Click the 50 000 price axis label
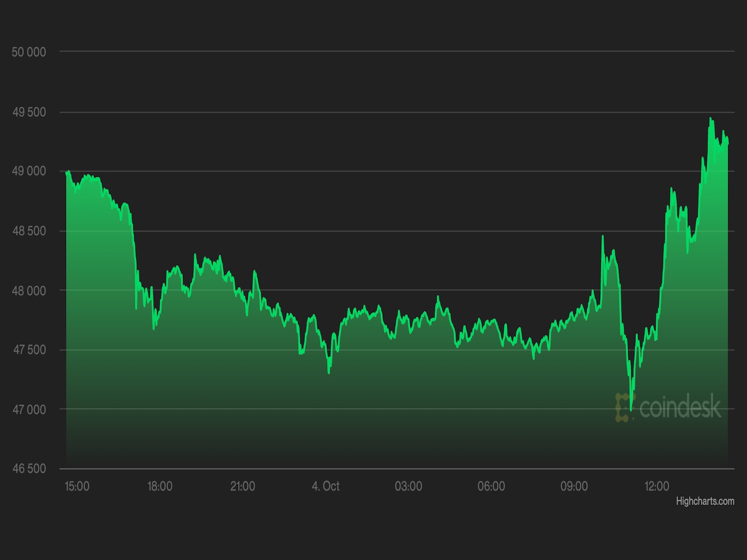 point(29,52)
